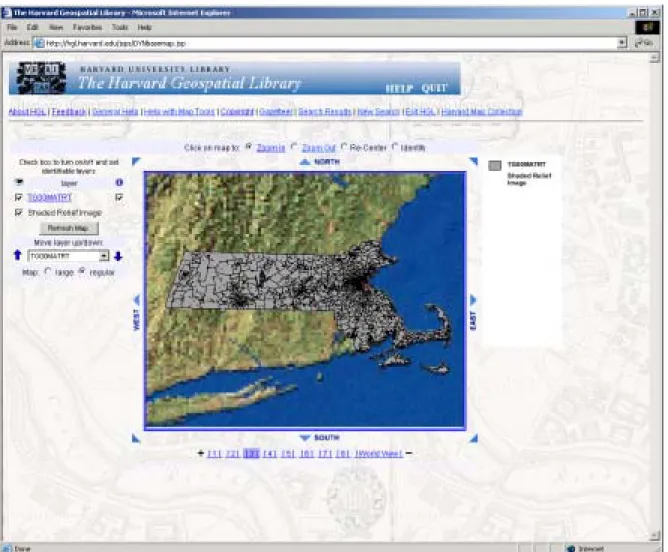668x552 pixels.
Task: Pan map southeast using bottom-right corner arrow
Action: pyautogui.click(x=473, y=438)
